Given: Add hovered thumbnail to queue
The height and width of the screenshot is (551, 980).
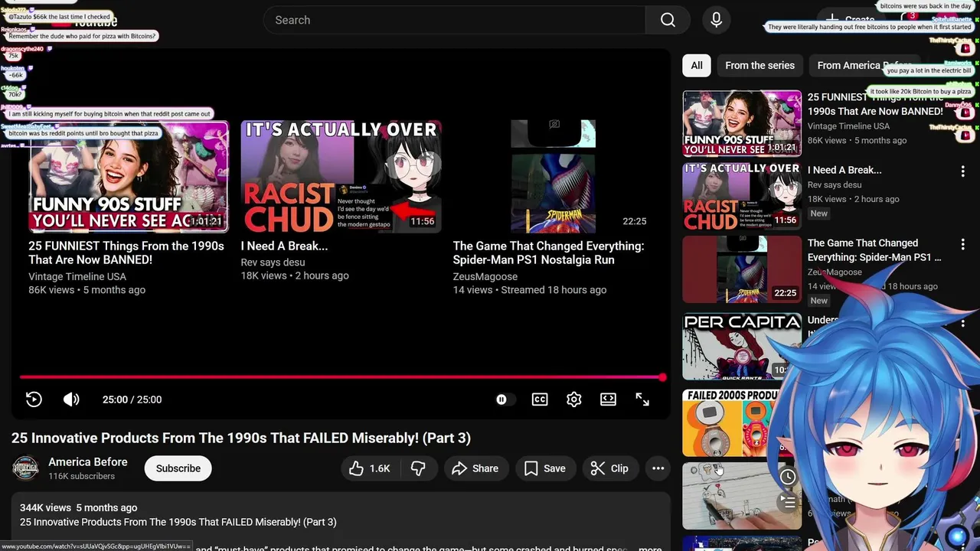Looking at the screenshot, I should [788, 502].
